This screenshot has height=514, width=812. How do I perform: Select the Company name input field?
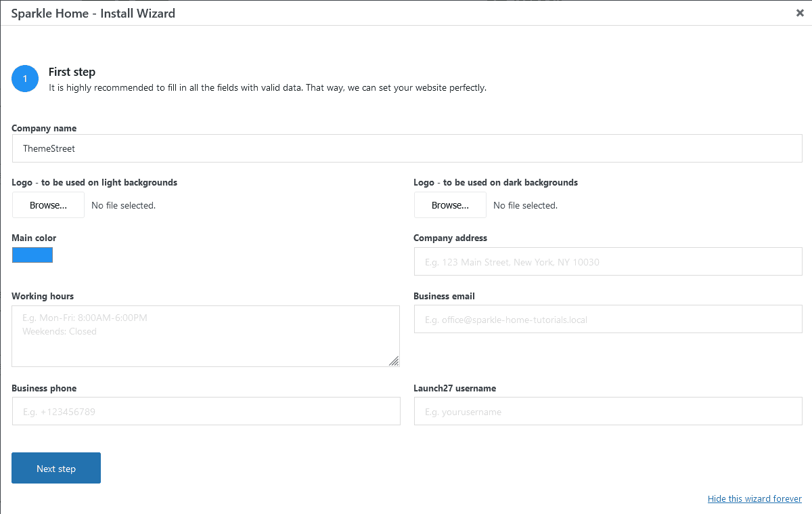point(406,148)
